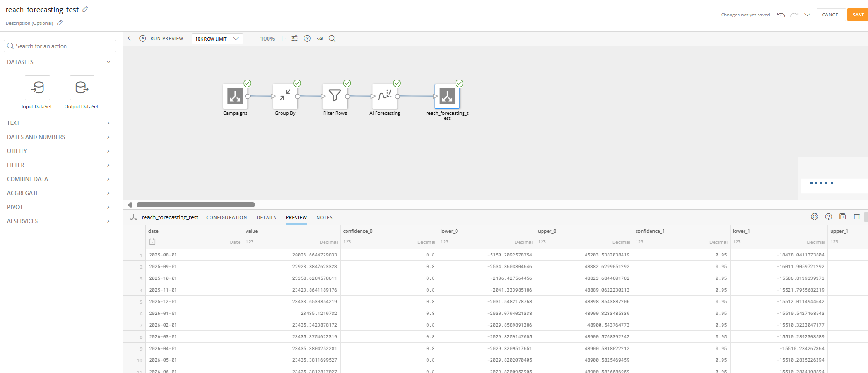The image size is (868, 373).
Task: Switch to the NOTES tab
Action: coord(324,218)
